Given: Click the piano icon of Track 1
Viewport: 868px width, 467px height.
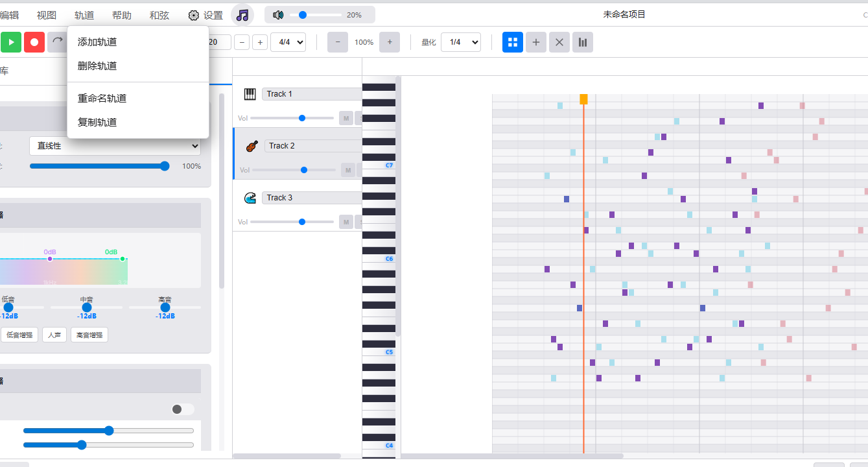Looking at the screenshot, I should pos(250,94).
